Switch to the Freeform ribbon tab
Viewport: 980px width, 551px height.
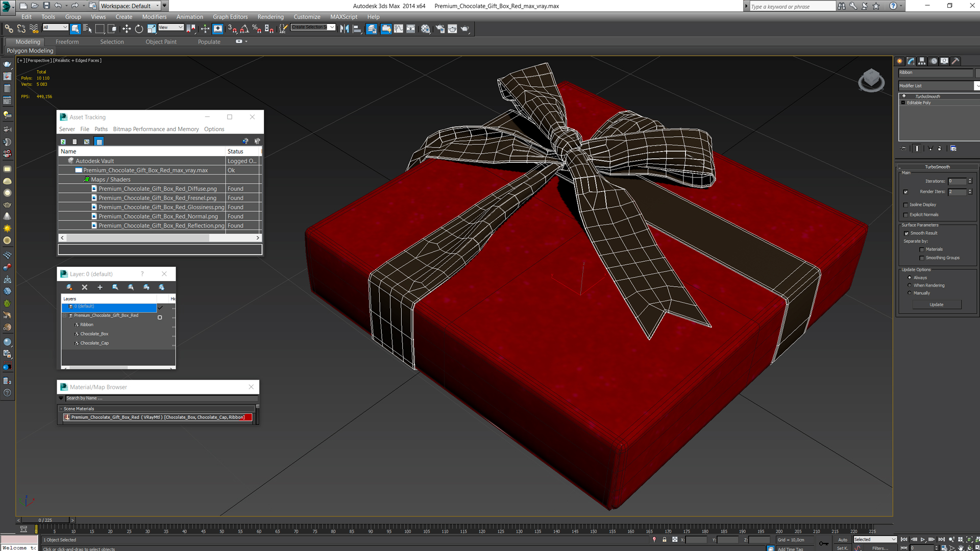pos(67,42)
